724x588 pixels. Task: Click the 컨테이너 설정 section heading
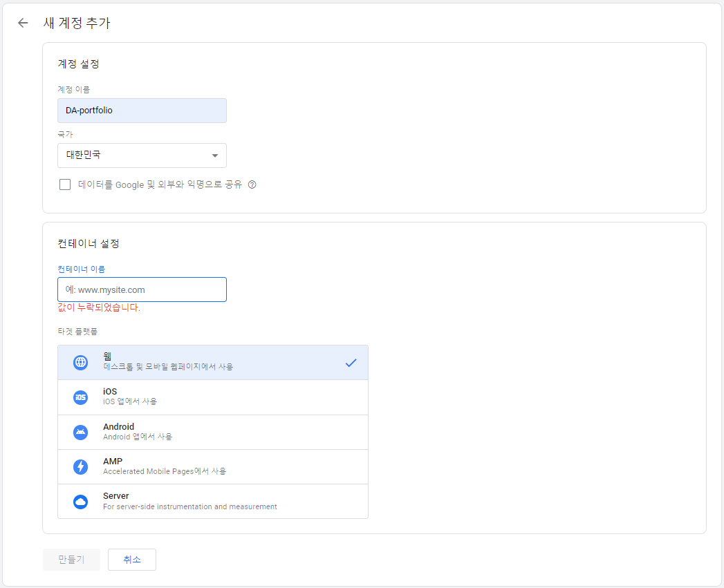(x=89, y=244)
